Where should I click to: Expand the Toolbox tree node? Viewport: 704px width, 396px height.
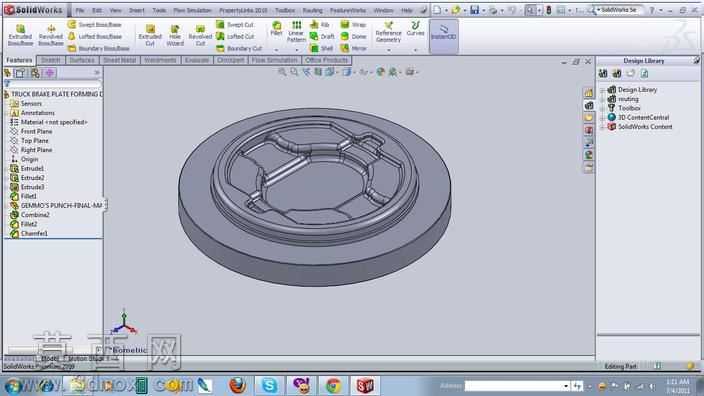point(603,108)
